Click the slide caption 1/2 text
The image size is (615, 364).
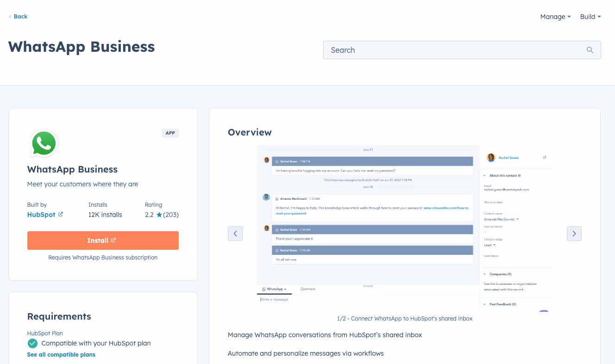405,319
